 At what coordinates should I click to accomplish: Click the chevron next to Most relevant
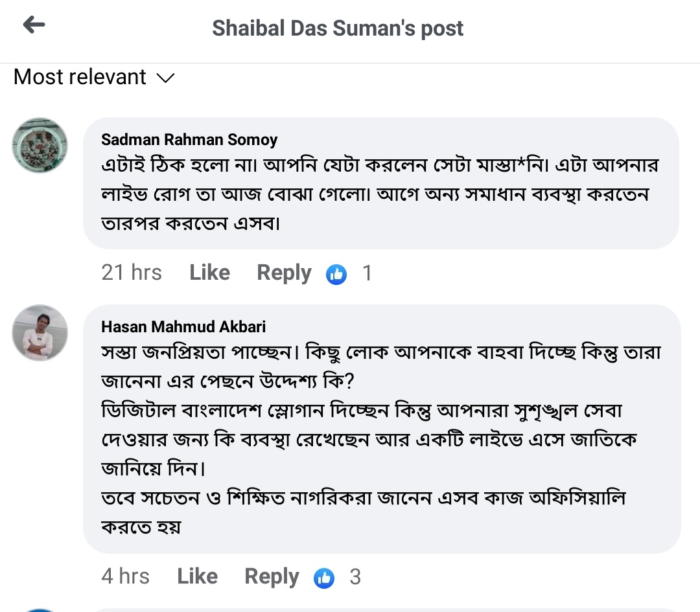(166, 78)
